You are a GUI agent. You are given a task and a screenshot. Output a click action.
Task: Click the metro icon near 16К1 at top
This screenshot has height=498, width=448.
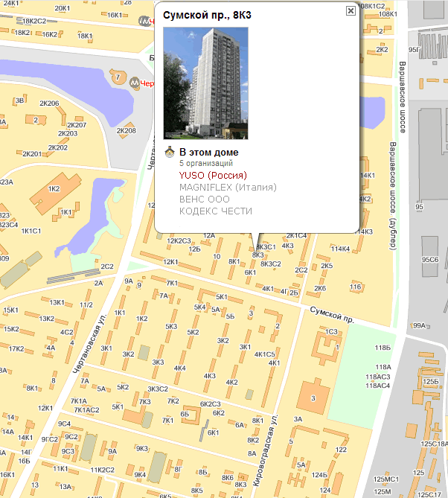tap(144, 21)
